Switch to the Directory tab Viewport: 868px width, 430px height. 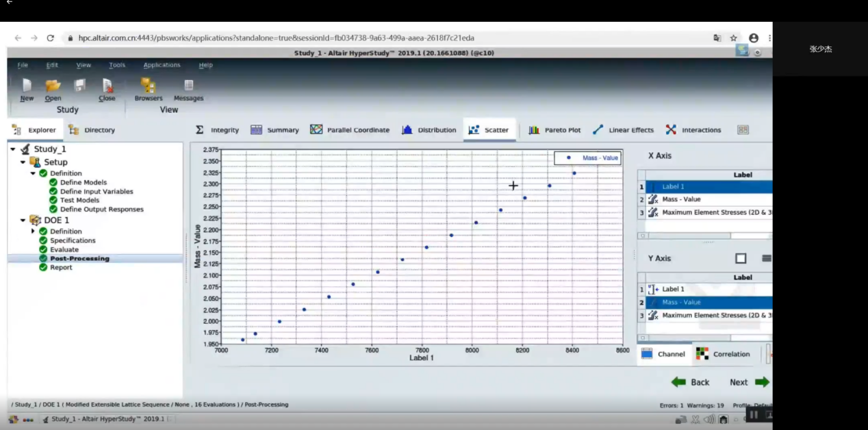(x=92, y=129)
